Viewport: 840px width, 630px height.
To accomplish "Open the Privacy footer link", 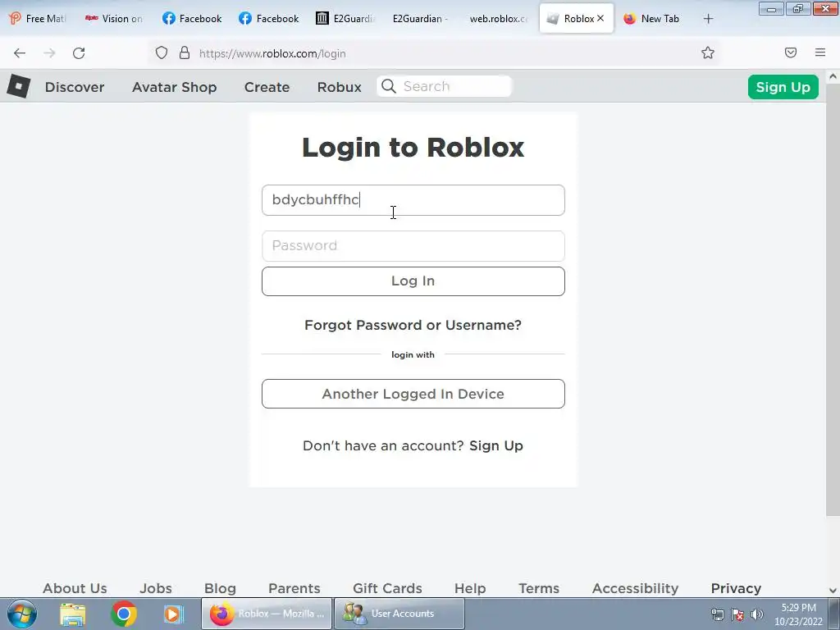I will (736, 588).
